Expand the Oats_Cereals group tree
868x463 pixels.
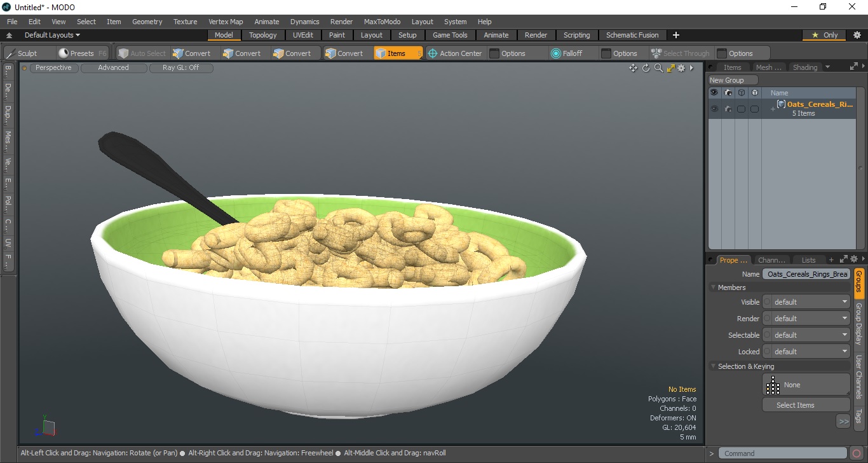point(773,109)
